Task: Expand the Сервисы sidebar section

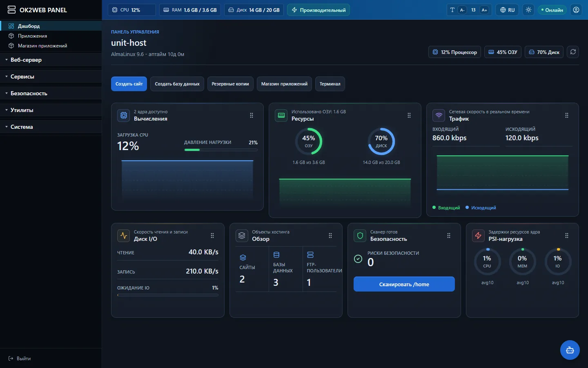Action: point(51,76)
